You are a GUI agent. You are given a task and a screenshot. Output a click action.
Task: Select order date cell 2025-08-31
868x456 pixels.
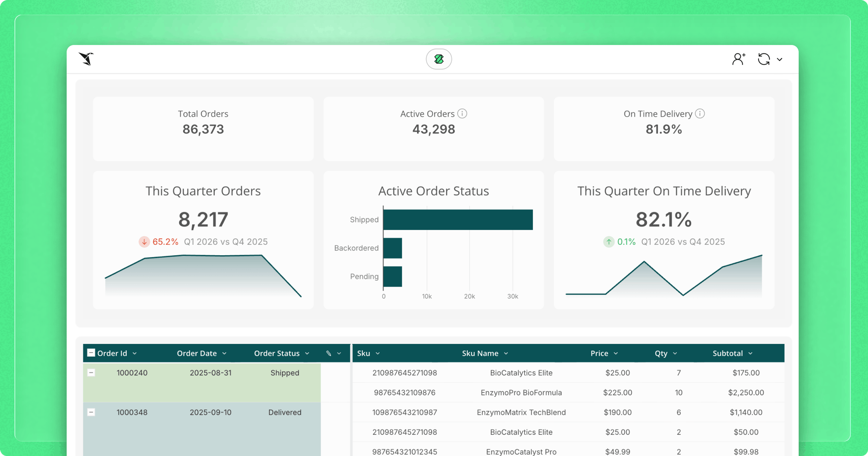tap(211, 373)
